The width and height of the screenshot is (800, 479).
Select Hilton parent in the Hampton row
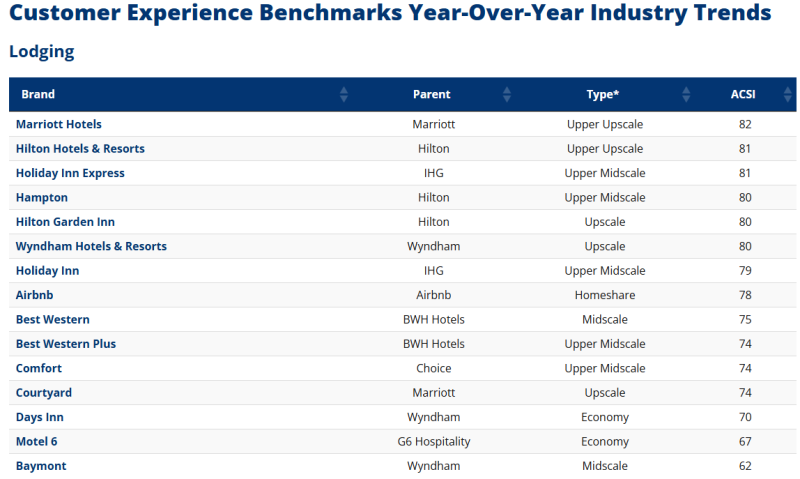(x=434, y=197)
